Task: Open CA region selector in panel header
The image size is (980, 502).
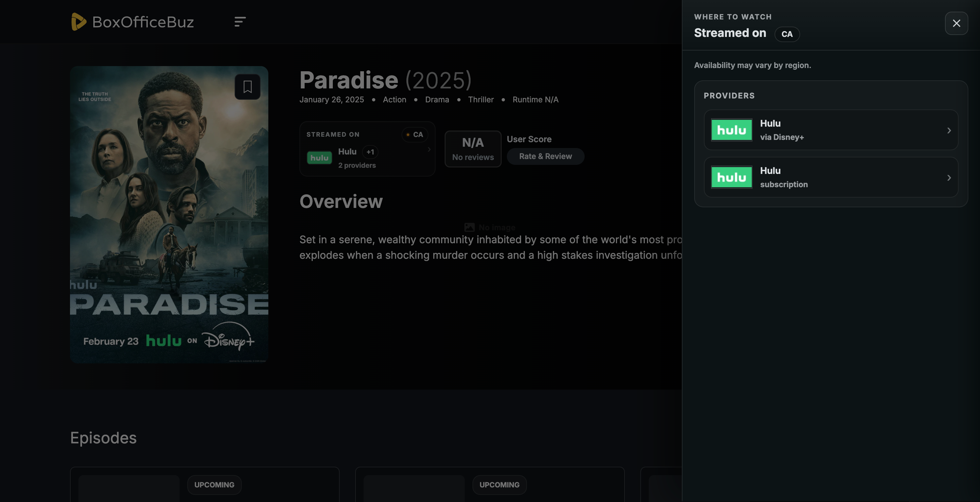Action: click(787, 34)
